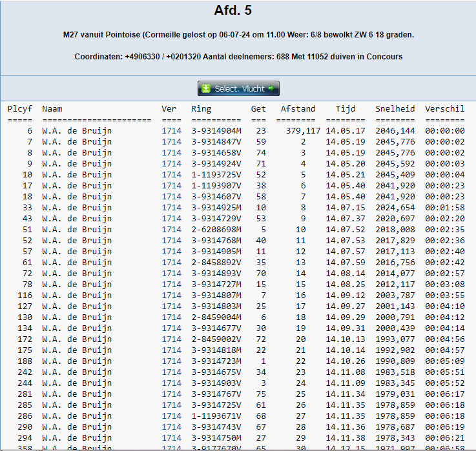Image resolution: width=476 pixels, height=451 pixels.
Task: Open club link 1714 in row for ring 3-9314727M
Action: click(172, 284)
